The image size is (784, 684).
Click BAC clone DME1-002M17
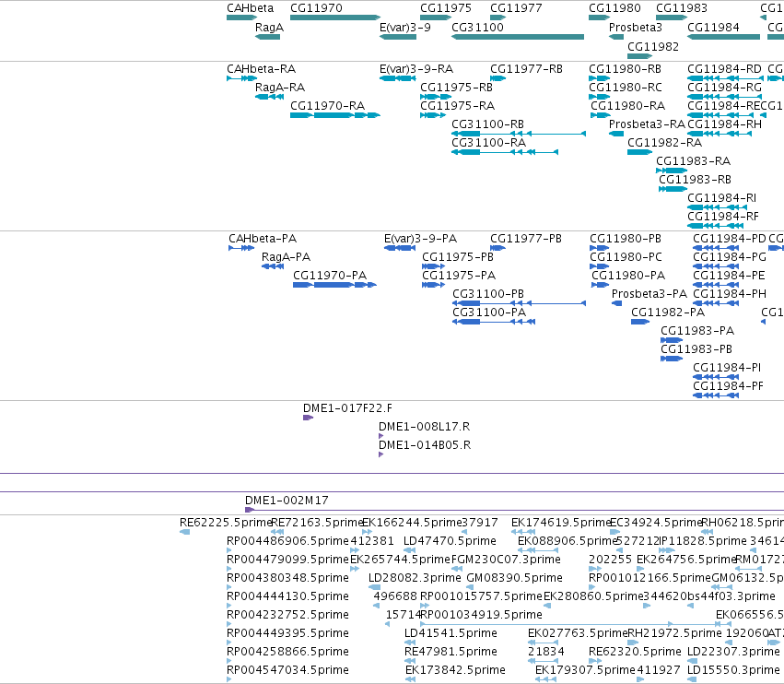tap(287, 501)
